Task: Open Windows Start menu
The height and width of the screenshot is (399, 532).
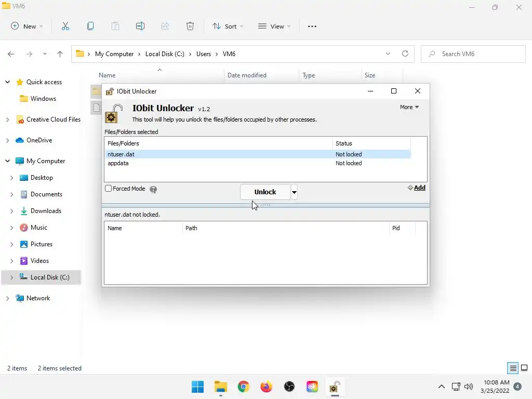Action: click(198, 387)
